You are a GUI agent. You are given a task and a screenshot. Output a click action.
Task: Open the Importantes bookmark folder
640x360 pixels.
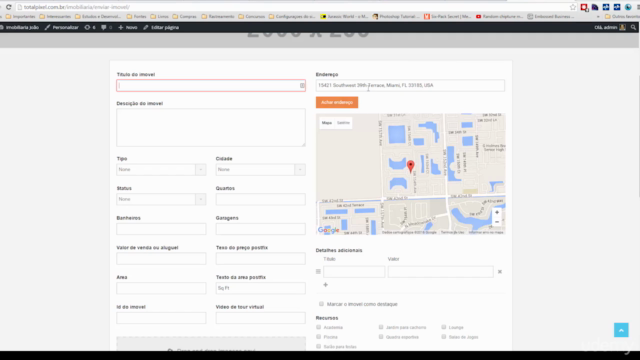(x=20, y=16)
